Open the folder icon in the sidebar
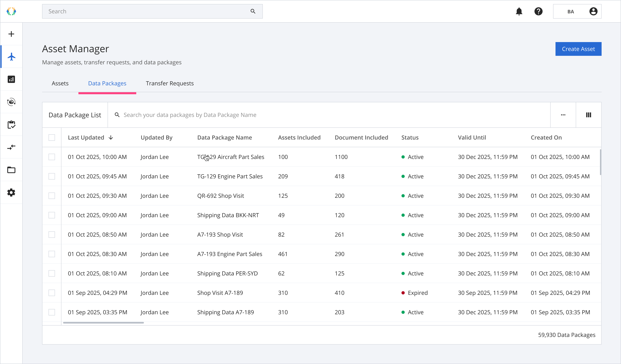The width and height of the screenshot is (621, 364). click(11, 170)
